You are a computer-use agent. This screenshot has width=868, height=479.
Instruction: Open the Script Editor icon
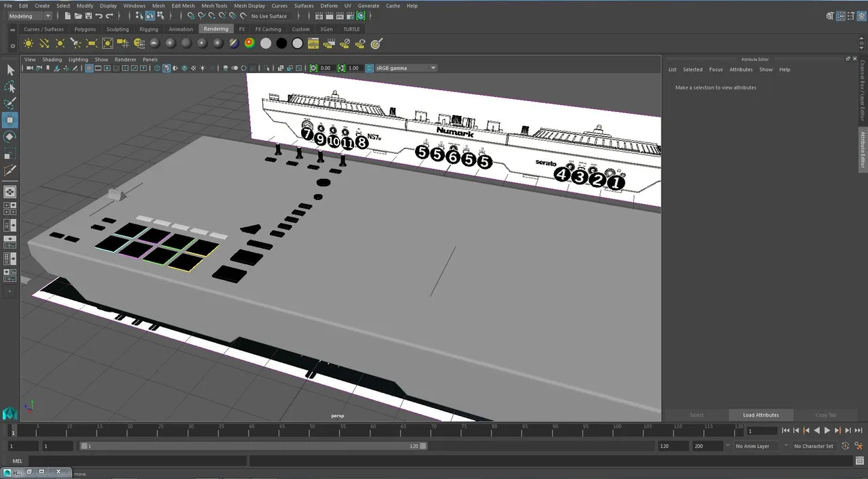coord(859,462)
